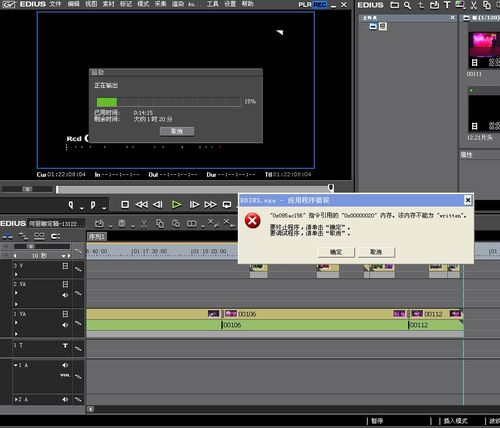
Task: Switch to REC recorder mode
Action: [x=320, y=5]
